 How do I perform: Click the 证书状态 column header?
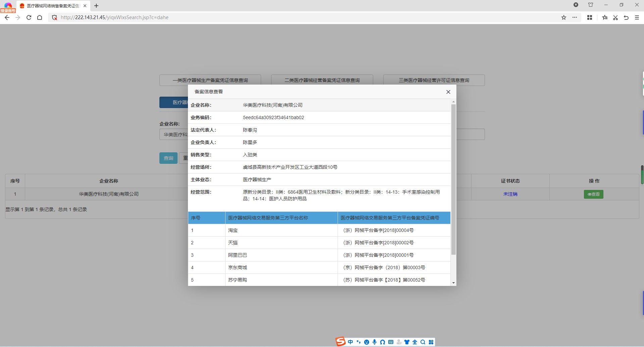click(510, 181)
